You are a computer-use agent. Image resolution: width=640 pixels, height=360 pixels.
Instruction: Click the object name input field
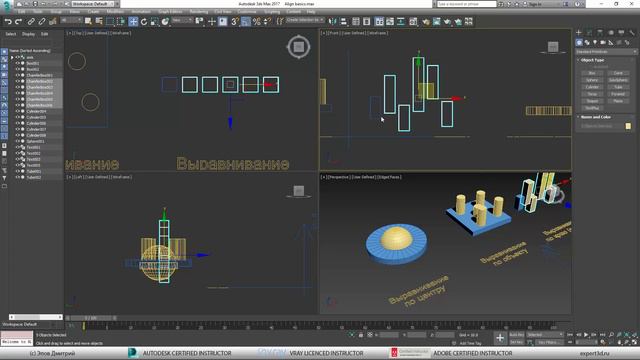tap(602, 126)
